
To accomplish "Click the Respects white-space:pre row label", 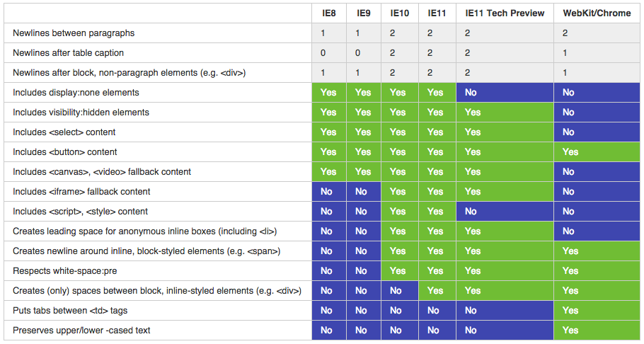I will [65, 271].
